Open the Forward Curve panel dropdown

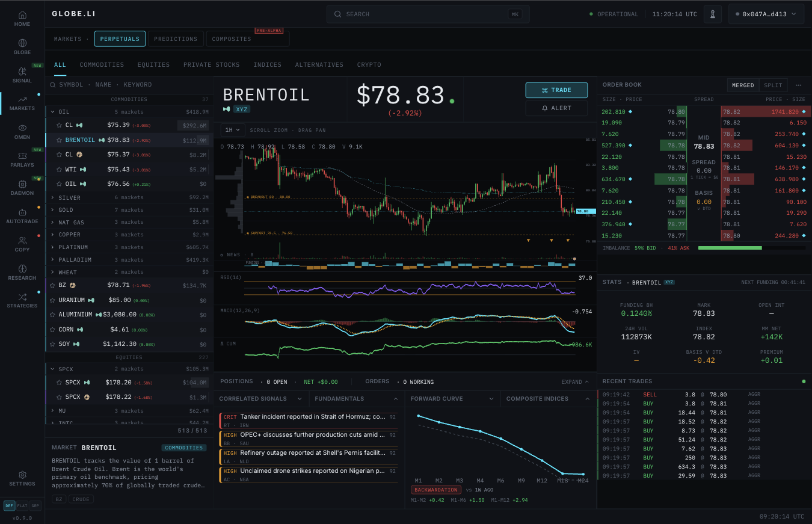coord(491,399)
